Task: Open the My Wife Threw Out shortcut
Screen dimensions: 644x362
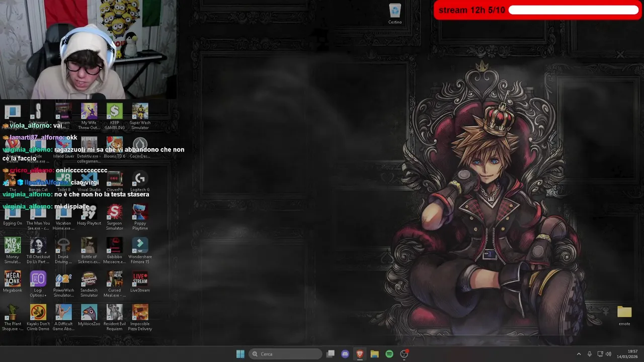Action: click(89, 117)
